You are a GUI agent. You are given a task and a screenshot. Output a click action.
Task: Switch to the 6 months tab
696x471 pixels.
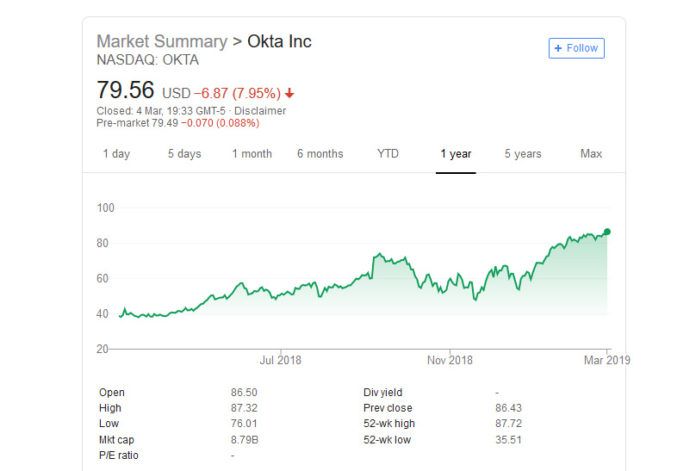pos(320,154)
